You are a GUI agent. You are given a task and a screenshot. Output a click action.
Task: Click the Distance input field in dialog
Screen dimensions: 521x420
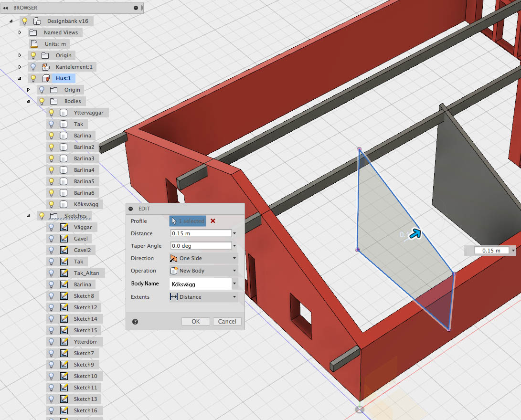201,233
